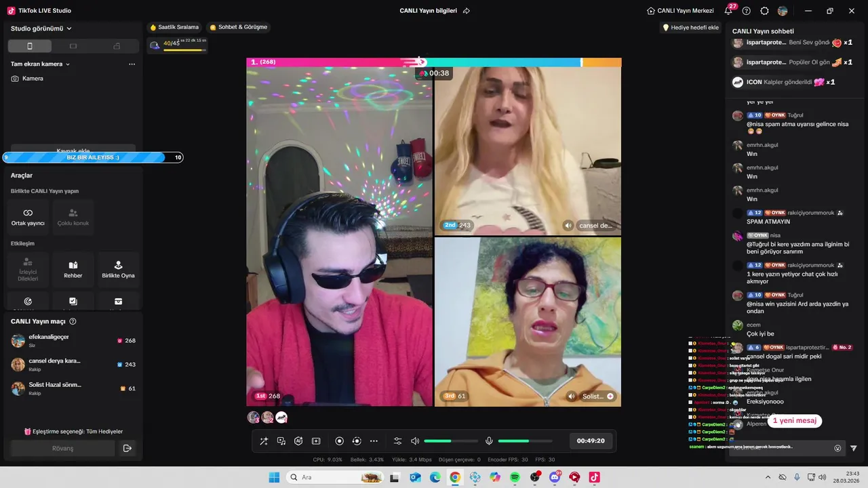Click Eşleştirme seçeneği: Tüm Hediyeler
868x488 pixels.
click(73, 431)
